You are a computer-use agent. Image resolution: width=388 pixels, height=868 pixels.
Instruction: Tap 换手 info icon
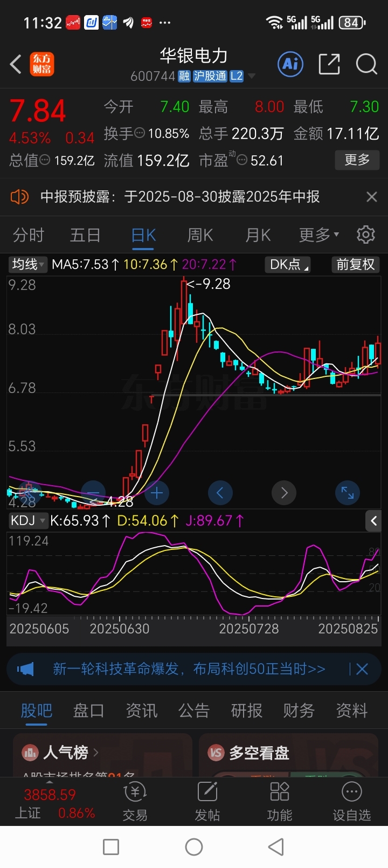click(139, 133)
